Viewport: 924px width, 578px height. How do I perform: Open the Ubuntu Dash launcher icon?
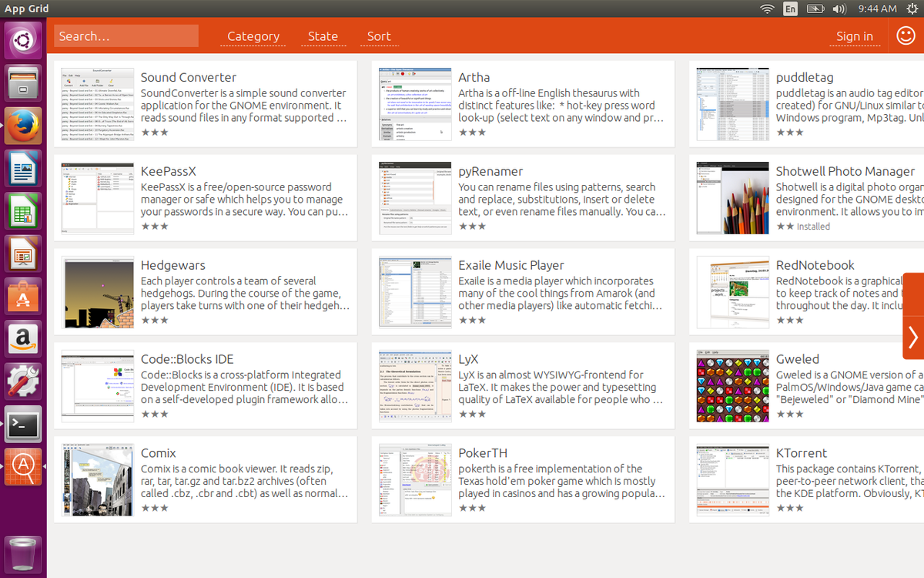click(23, 41)
